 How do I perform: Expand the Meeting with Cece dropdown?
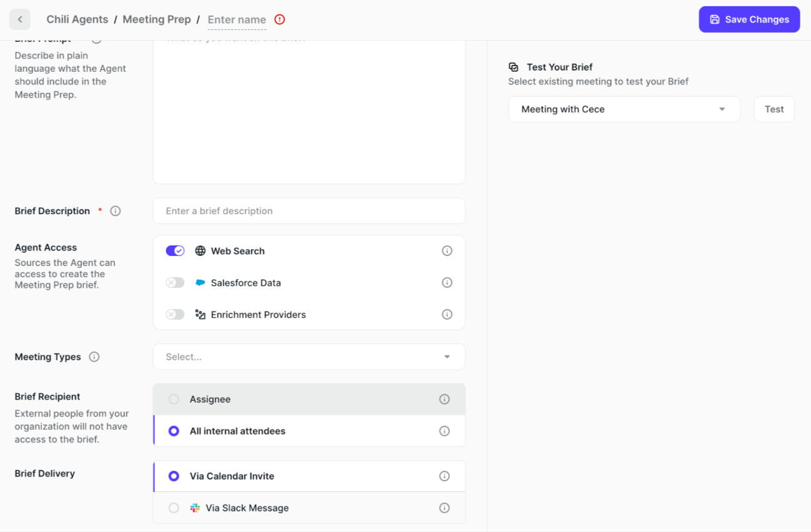[x=624, y=109]
